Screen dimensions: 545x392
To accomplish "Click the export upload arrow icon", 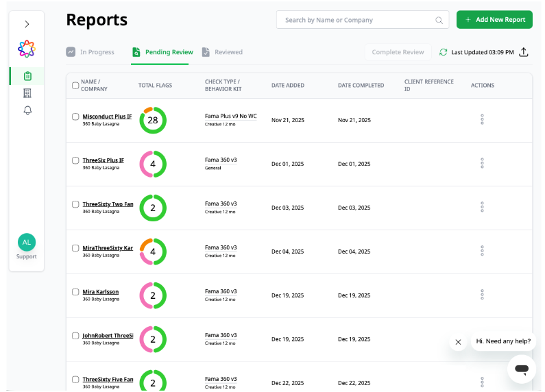I will click(524, 52).
